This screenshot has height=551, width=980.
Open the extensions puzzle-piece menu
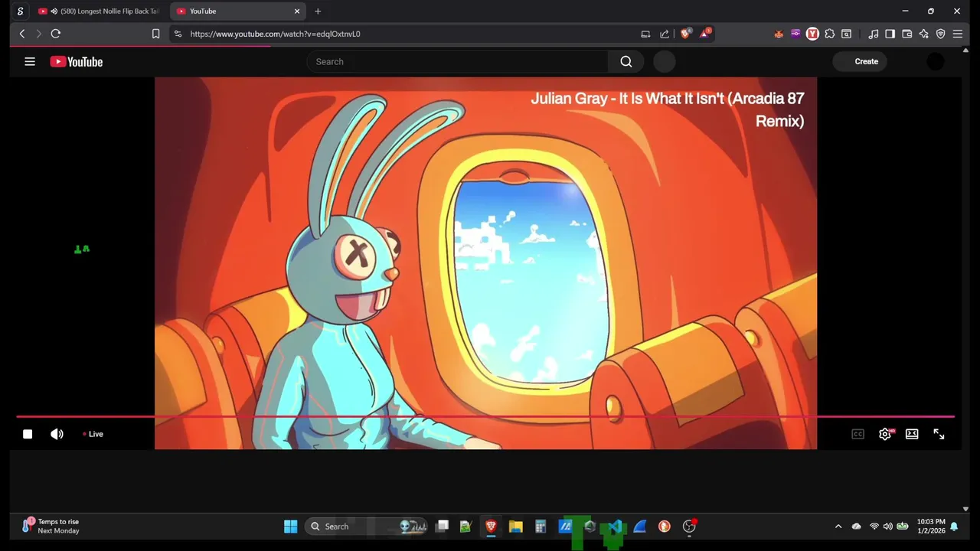(x=829, y=34)
